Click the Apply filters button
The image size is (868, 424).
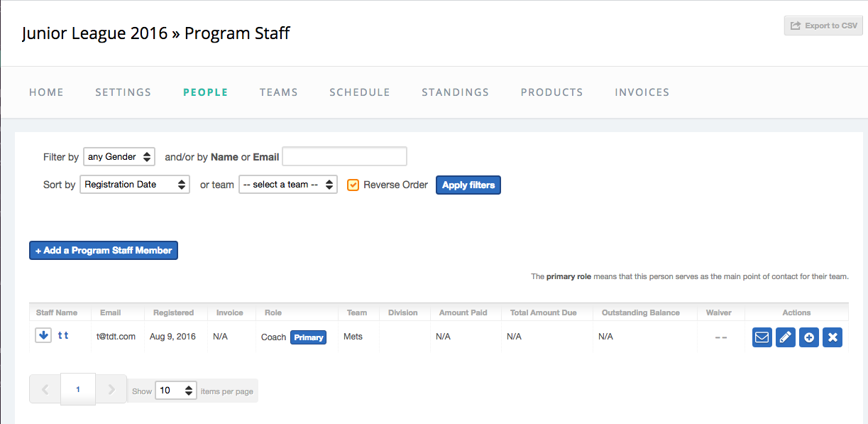468,184
